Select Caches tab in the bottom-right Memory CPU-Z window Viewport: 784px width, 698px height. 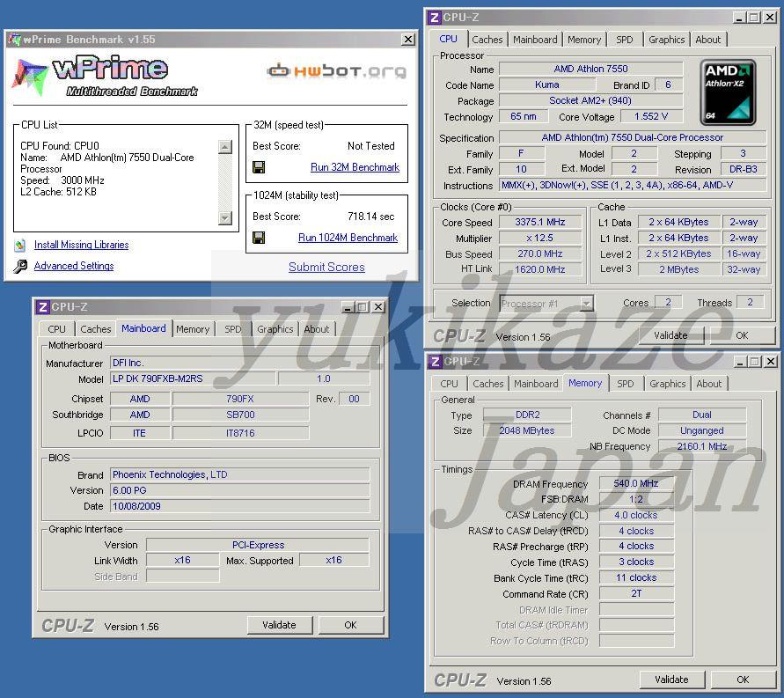pos(488,384)
